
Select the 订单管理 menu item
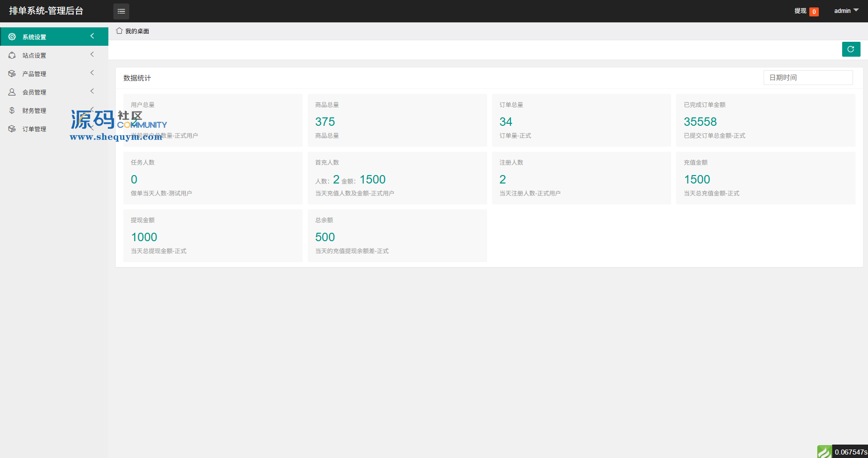[34, 129]
